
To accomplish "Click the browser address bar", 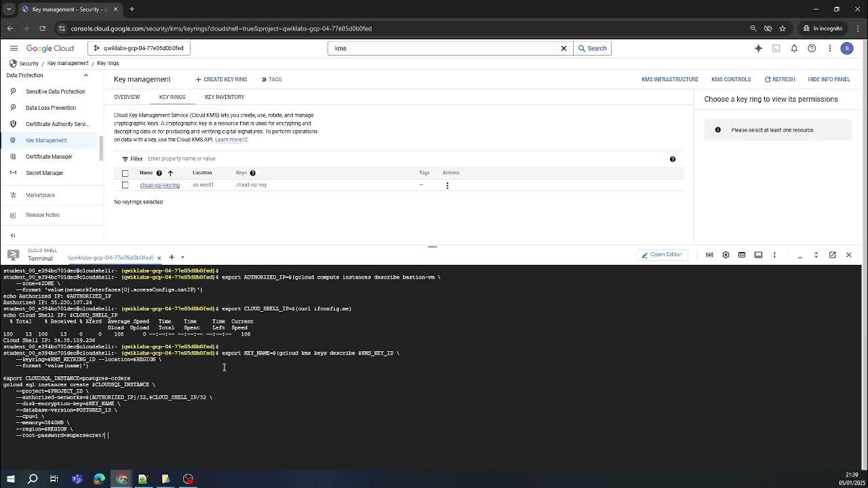I will (x=400, y=28).
